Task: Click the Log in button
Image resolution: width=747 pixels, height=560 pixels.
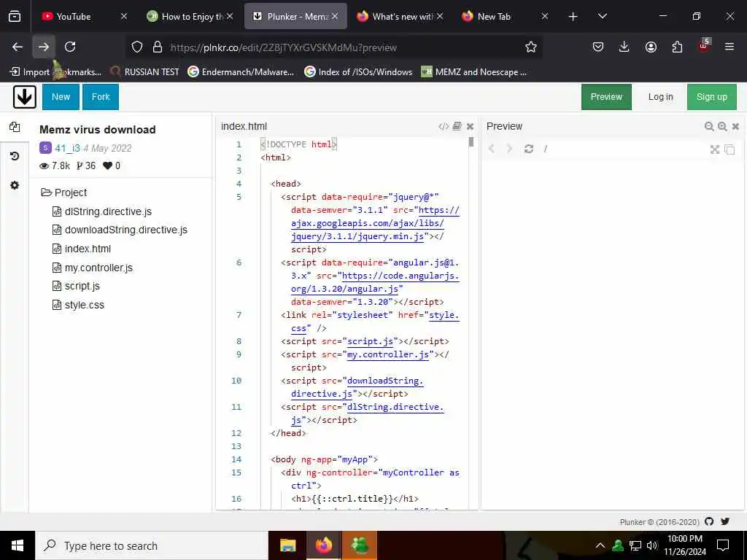Action: point(660,97)
